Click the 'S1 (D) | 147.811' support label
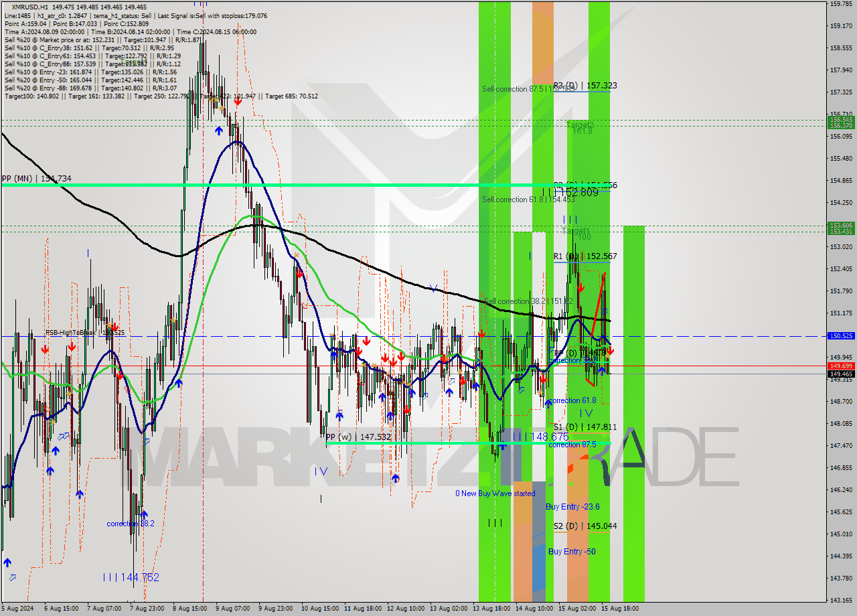The width and height of the screenshot is (857, 616). 585,427
